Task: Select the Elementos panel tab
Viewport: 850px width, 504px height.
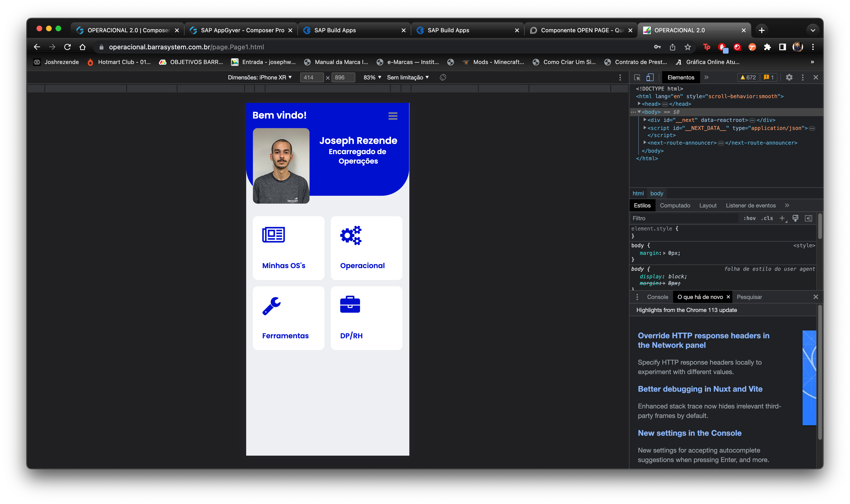Action: pyautogui.click(x=680, y=78)
